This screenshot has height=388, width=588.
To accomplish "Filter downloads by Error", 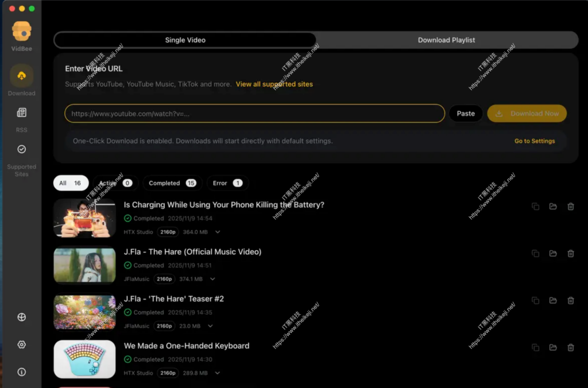I will pos(227,183).
